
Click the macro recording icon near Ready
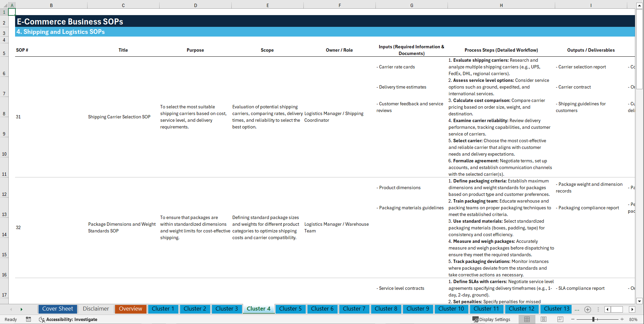click(x=28, y=319)
